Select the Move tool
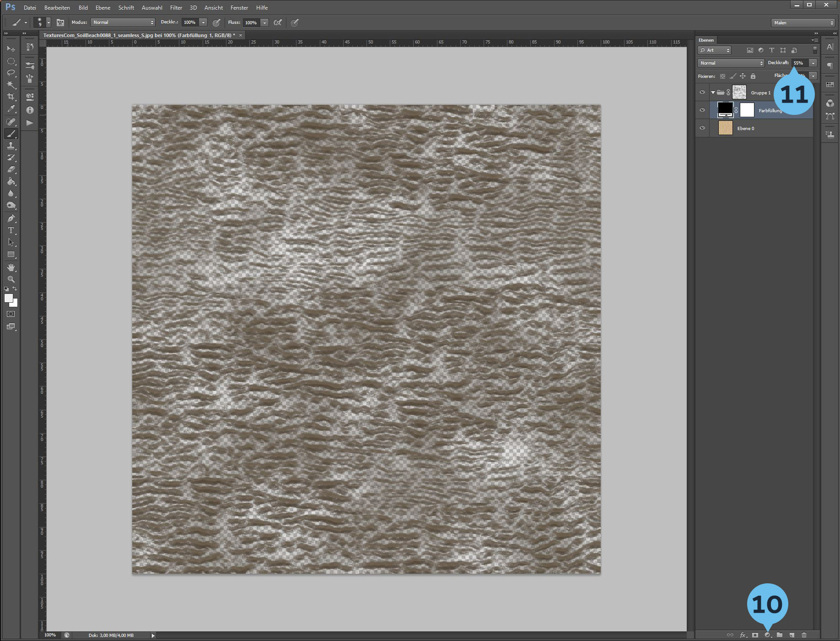840x641 pixels. pyautogui.click(x=11, y=49)
